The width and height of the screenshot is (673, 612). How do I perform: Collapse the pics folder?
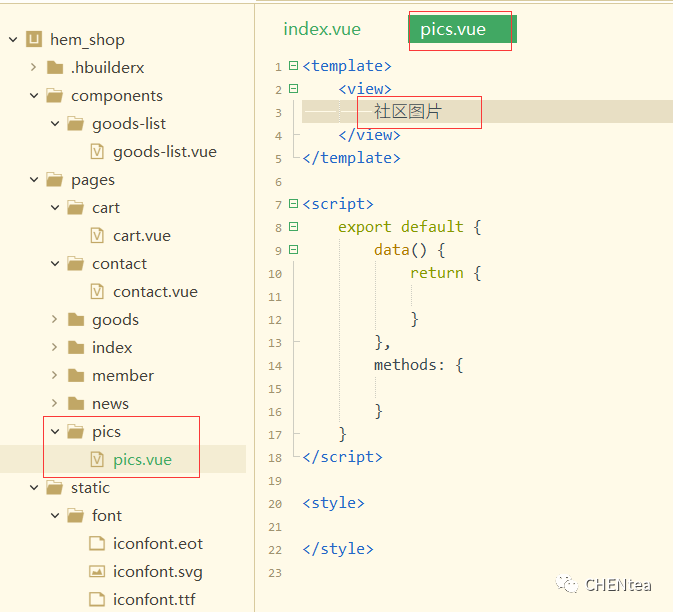[55, 432]
